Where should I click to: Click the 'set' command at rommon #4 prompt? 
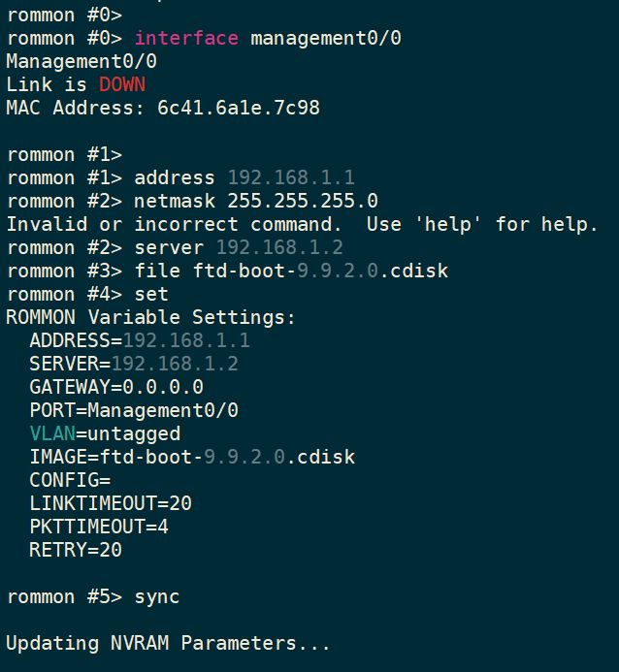151,294
